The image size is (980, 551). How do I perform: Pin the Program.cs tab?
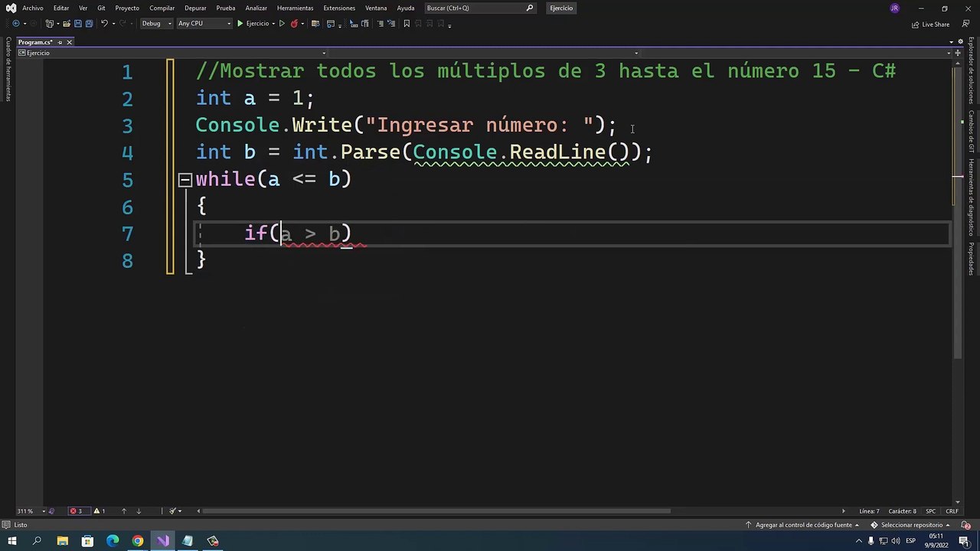click(60, 42)
